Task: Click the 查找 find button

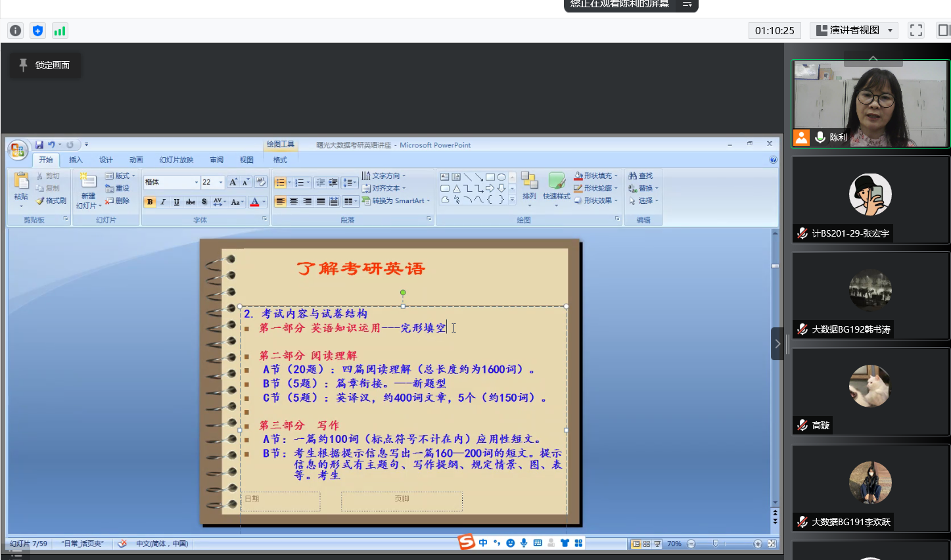Action: point(641,175)
